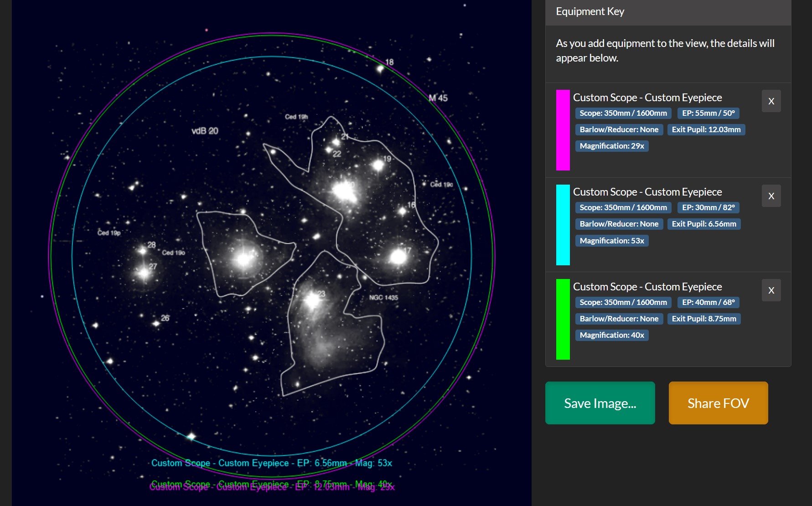Click the magenta entry's 'Scope: 350mm / 1600mm' badge
The width and height of the screenshot is (812, 506).
(623, 113)
